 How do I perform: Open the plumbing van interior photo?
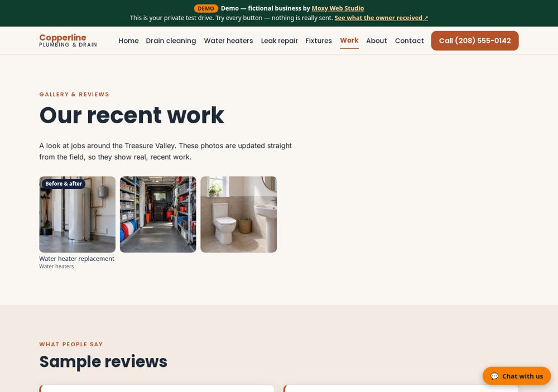coord(158,215)
